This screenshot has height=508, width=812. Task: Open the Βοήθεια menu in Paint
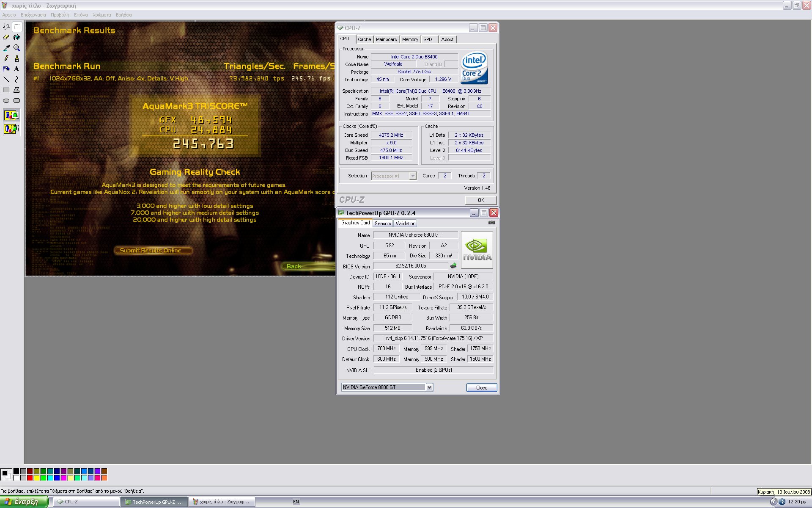[123, 15]
